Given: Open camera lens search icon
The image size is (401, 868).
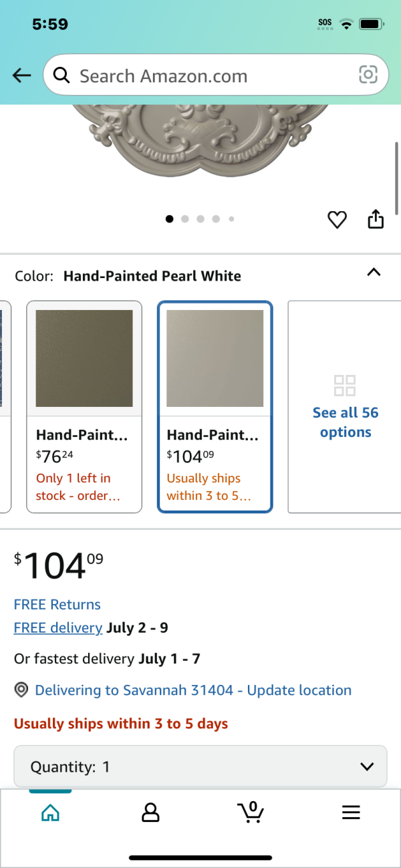Looking at the screenshot, I should point(368,75).
